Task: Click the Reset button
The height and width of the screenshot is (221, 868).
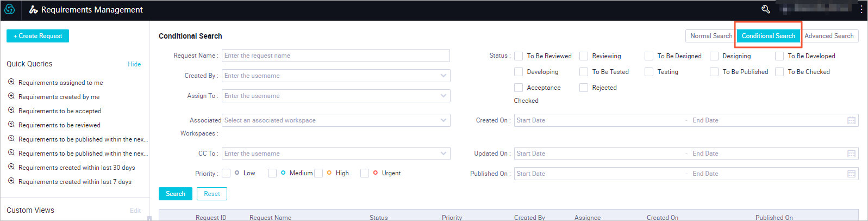Action: point(212,194)
